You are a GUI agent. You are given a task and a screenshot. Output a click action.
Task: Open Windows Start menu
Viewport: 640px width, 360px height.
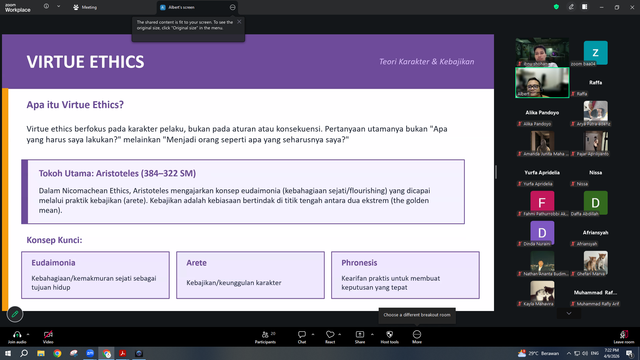click(x=7, y=353)
